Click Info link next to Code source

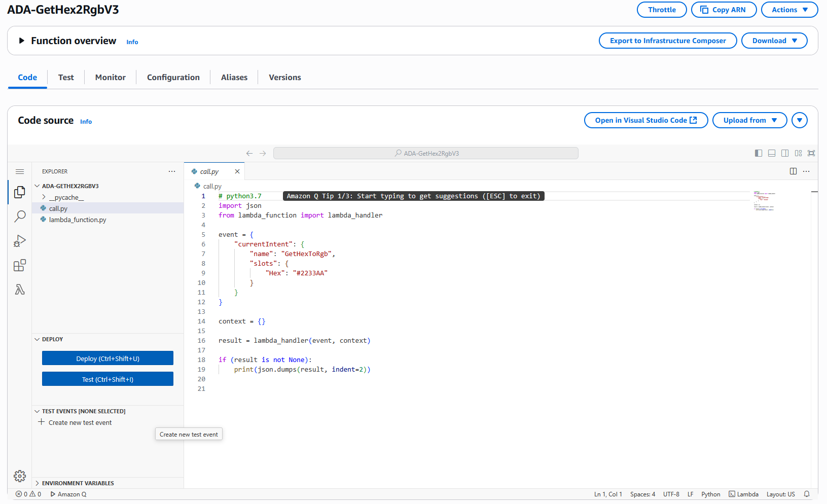tap(86, 122)
